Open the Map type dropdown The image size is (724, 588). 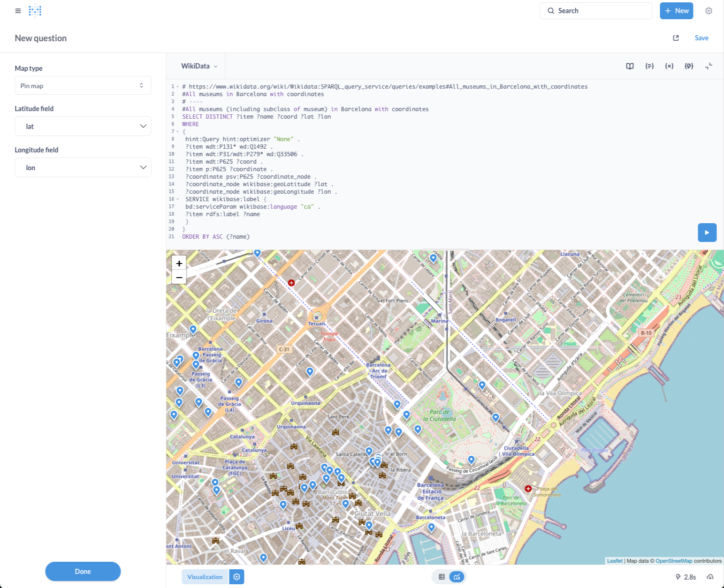(83, 86)
